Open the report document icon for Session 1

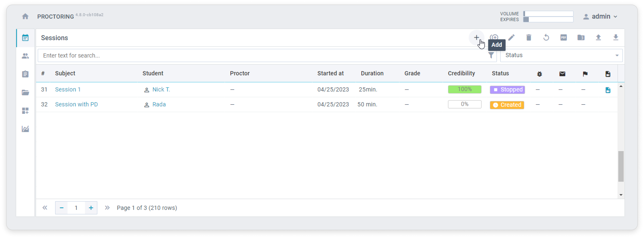point(608,90)
